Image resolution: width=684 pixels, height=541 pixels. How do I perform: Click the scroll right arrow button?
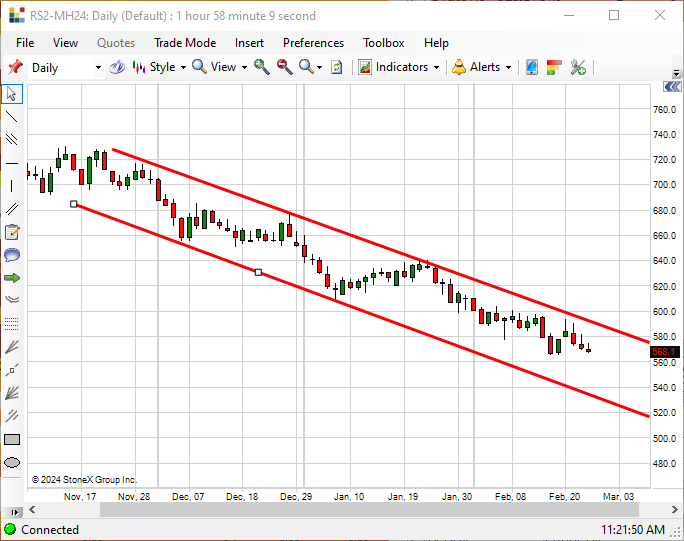674,509
